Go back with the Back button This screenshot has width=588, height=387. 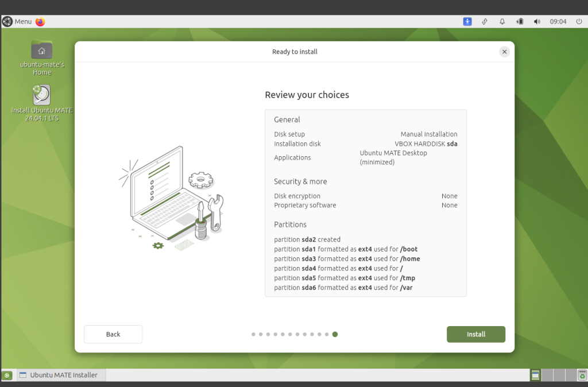point(113,334)
